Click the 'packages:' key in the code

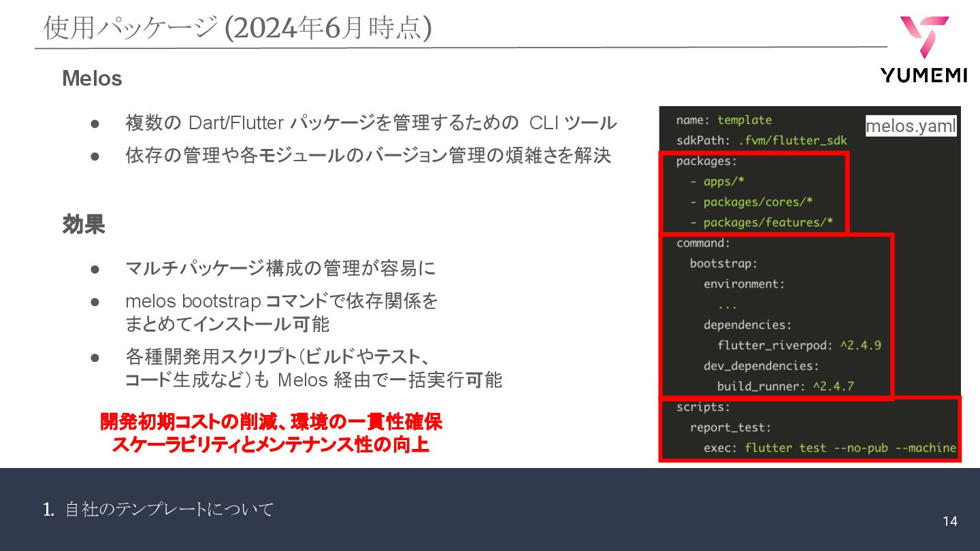pyautogui.click(x=707, y=161)
